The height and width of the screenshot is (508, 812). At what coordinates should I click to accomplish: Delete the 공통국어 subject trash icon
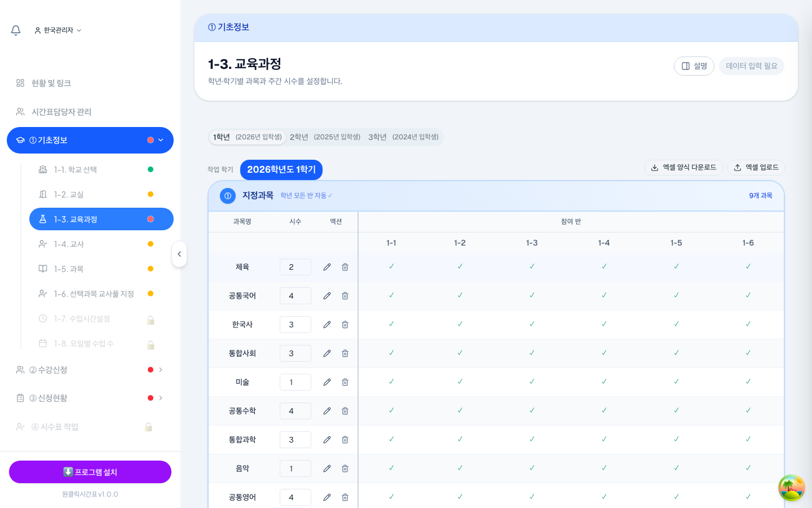345,296
